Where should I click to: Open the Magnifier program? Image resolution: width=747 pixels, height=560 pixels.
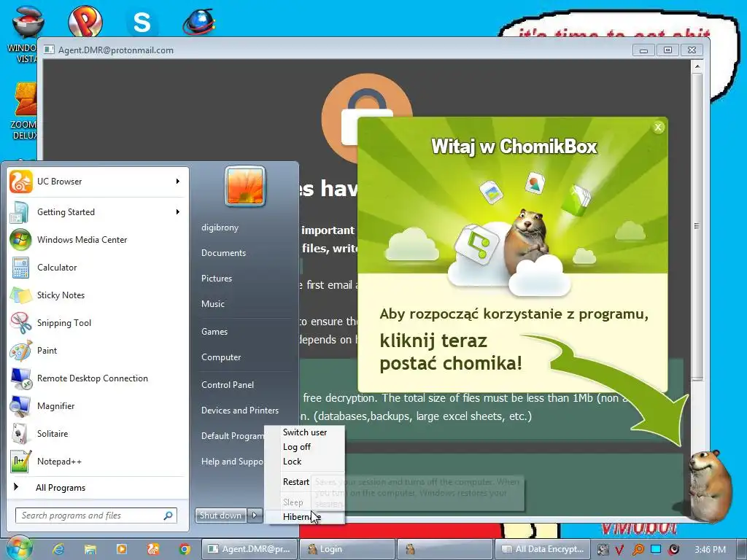point(98,405)
